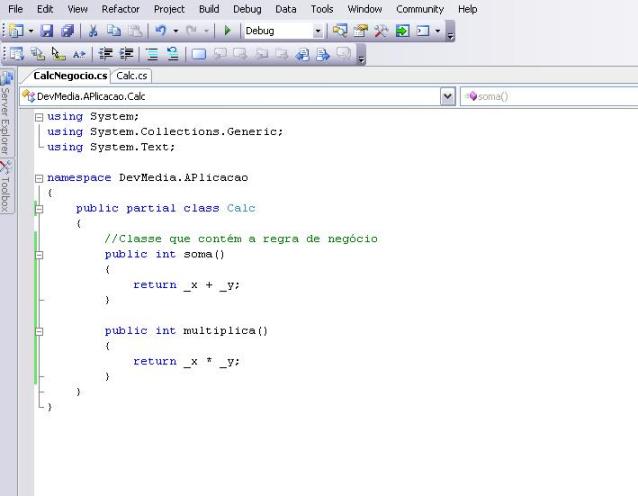The image size is (638, 496).
Task: Click 'System.Collections.Generic' in the using line
Action: 186,132
